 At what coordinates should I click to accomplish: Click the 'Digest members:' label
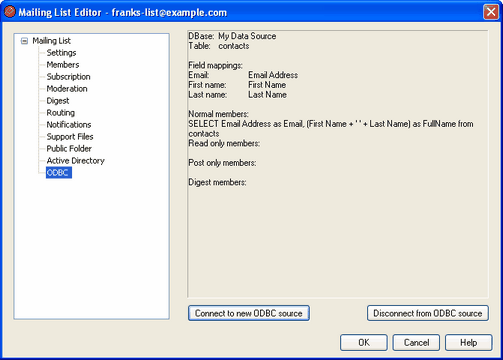pyautogui.click(x=217, y=182)
